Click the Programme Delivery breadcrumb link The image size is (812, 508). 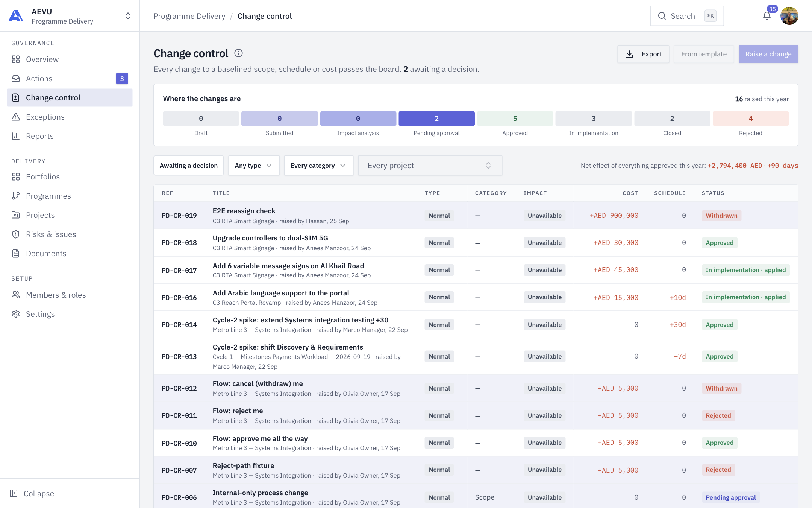click(189, 16)
